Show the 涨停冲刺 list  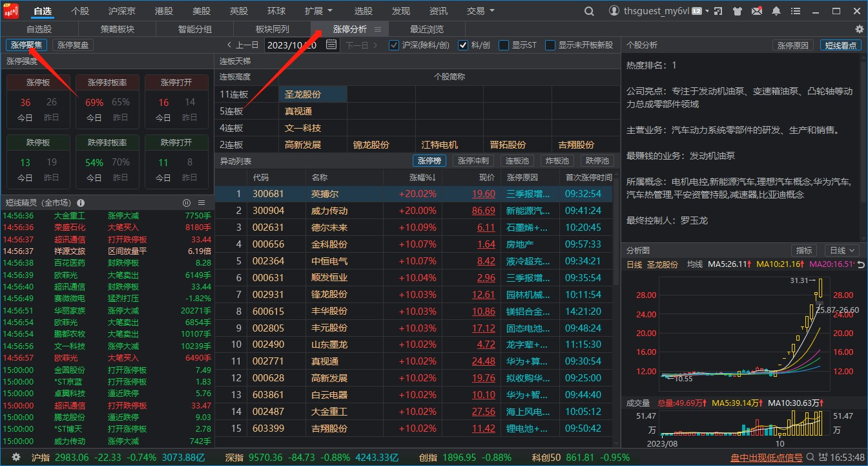point(473,160)
